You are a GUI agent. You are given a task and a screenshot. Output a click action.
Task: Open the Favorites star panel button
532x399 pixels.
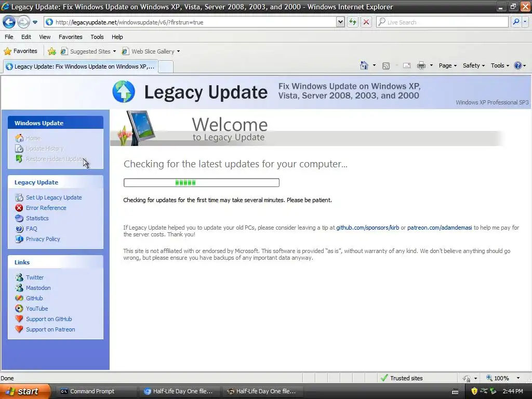(x=20, y=51)
